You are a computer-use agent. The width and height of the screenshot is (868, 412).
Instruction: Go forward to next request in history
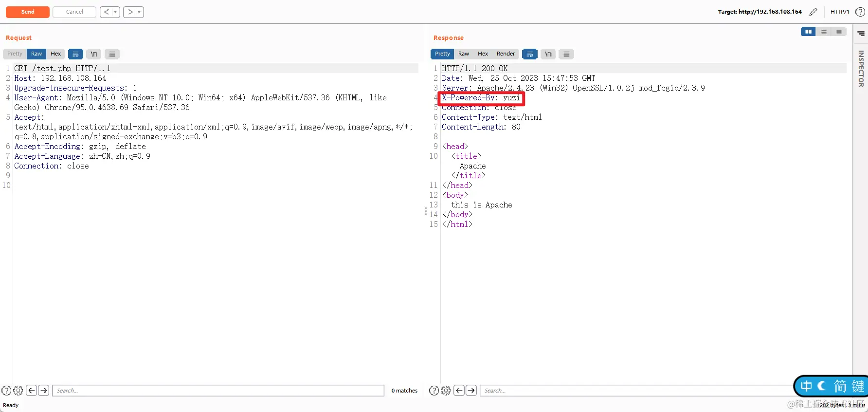(x=130, y=12)
